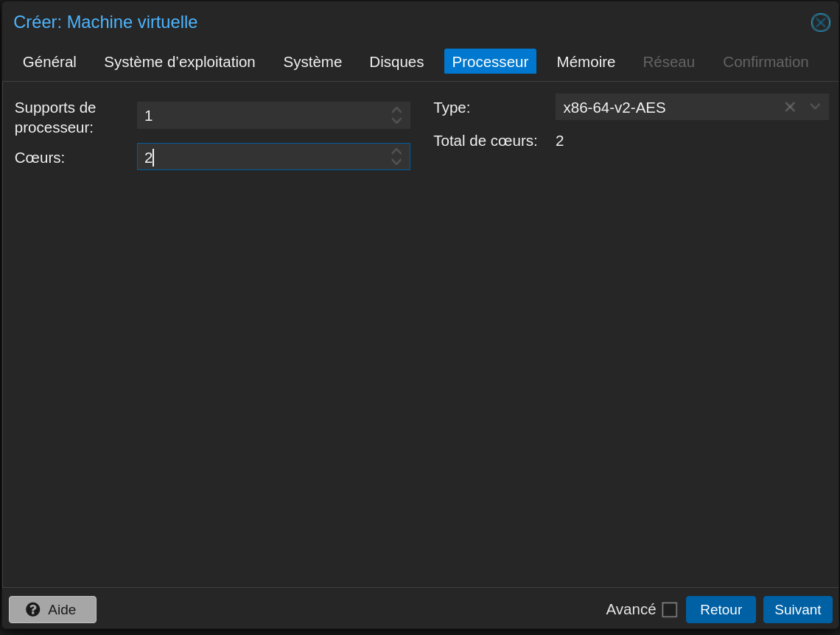The image size is (840, 635).
Task: Select the Processeur tab
Action: (x=490, y=62)
